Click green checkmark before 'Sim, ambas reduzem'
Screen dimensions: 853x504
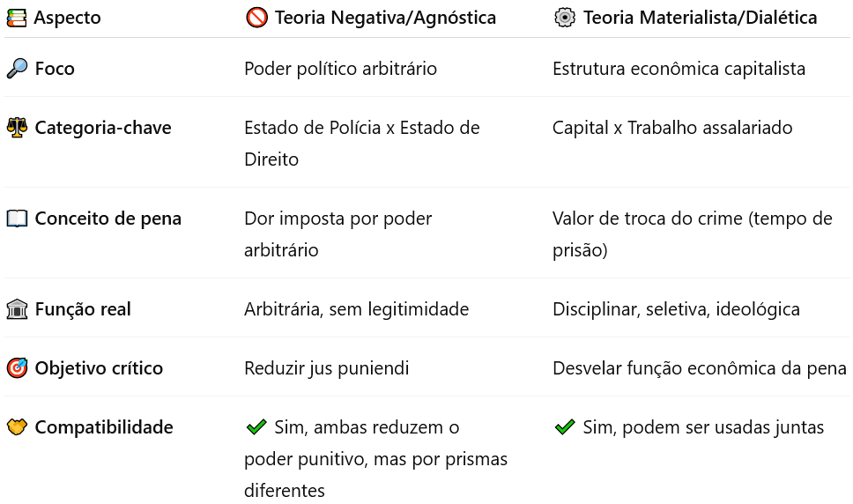pos(256,427)
